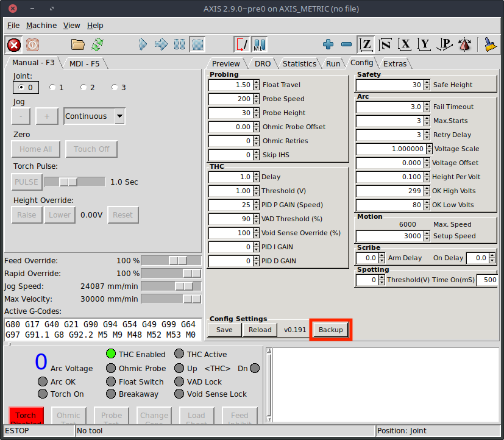Viewport: 504px width, 440px height.
Task: Switch to the Preview tab
Action: pos(225,63)
